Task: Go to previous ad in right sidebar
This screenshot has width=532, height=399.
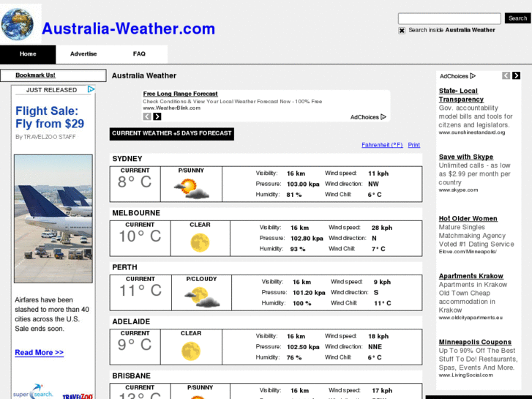Action: pyautogui.click(x=506, y=75)
